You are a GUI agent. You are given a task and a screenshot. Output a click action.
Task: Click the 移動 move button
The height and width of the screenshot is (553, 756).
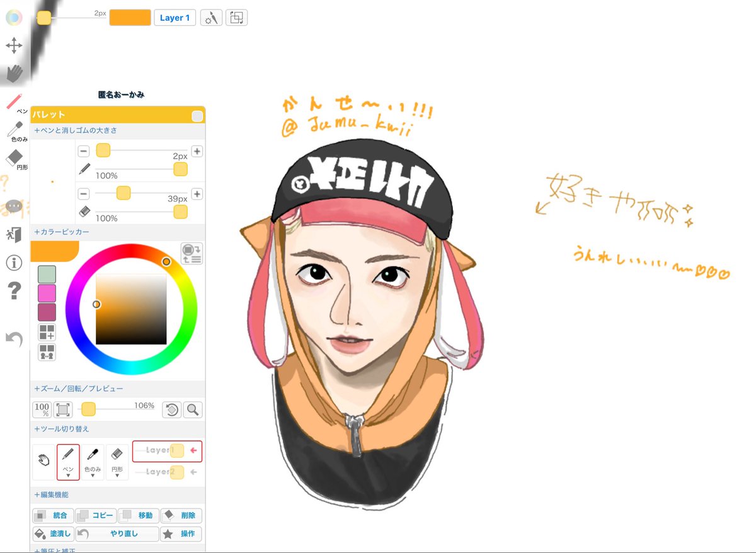[139, 515]
